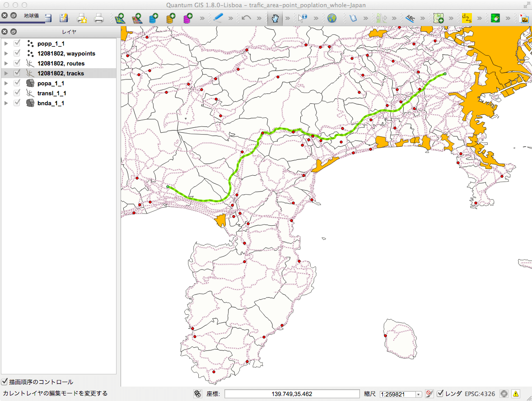Open the scale 1:259821 dropdown
This screenshot has width=532, height=401.
click(x=418, y=394)
